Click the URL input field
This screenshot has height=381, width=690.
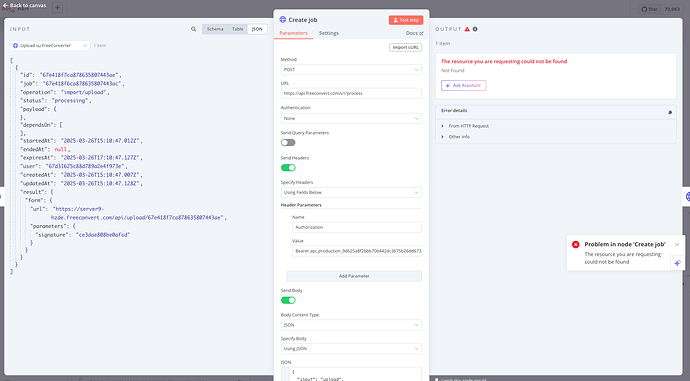click(x=351, y=93)
